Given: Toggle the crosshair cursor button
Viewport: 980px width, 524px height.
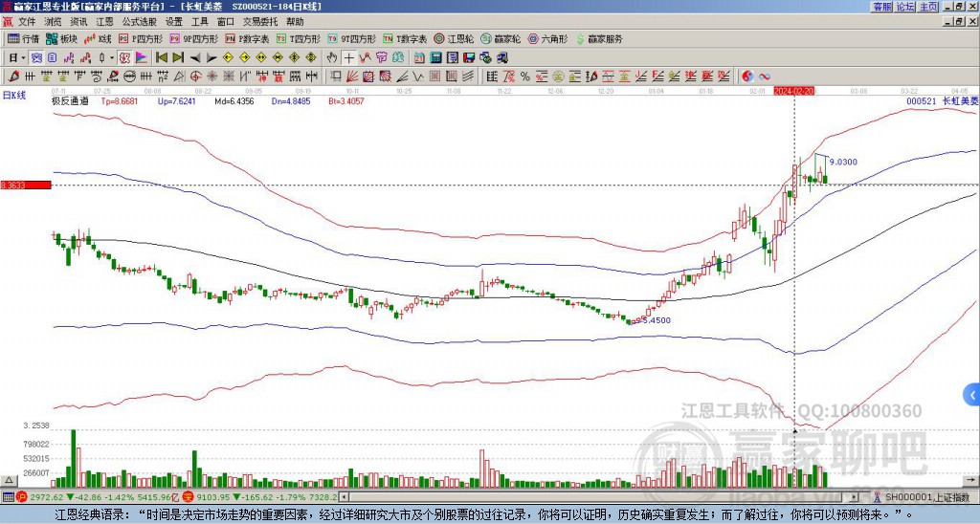Looking at the screenshot, I should click(x=349, y=57).
